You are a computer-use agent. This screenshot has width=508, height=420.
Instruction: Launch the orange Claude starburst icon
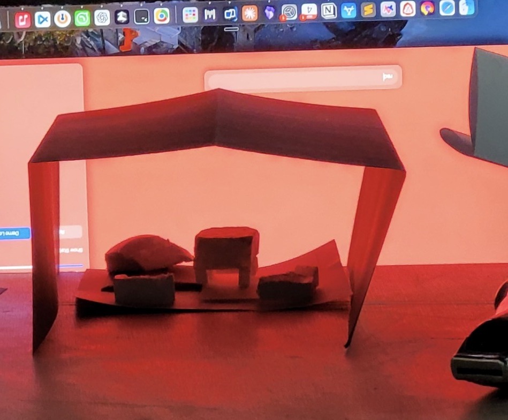pyautogui.click(x=250, y=13)
